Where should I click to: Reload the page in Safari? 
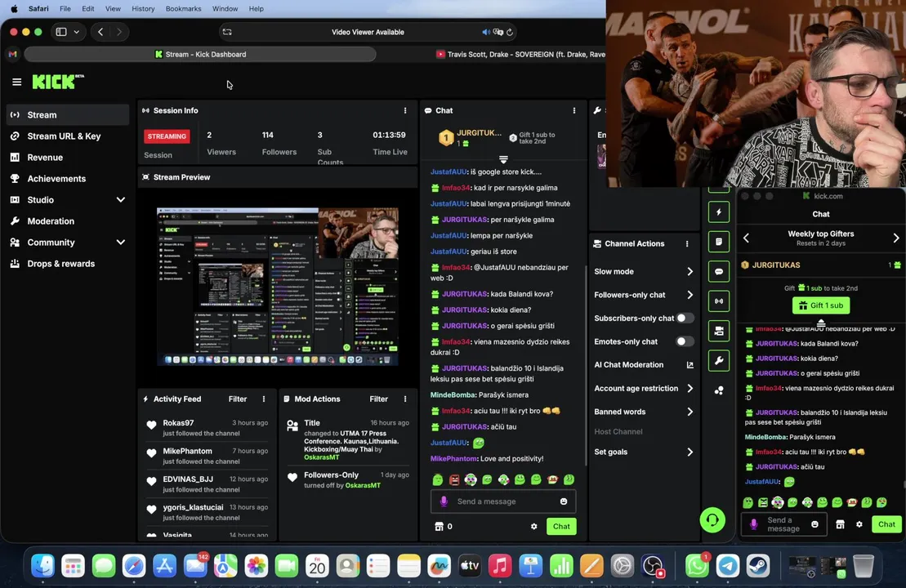click(x=510, y=33)
